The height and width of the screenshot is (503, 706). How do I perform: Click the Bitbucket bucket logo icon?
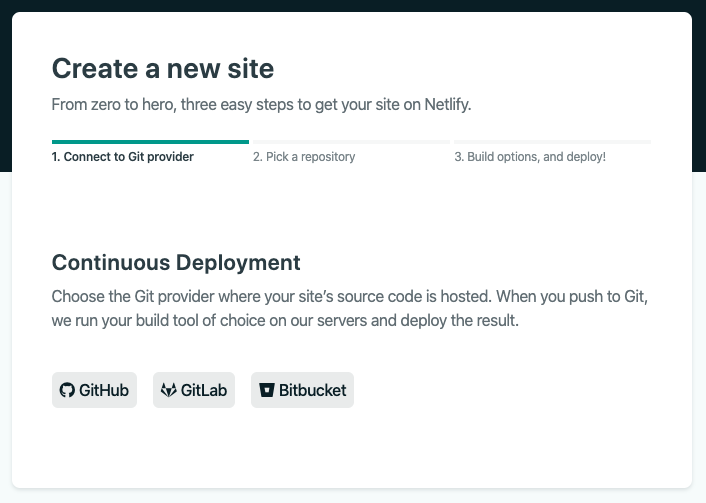point(267,390)
